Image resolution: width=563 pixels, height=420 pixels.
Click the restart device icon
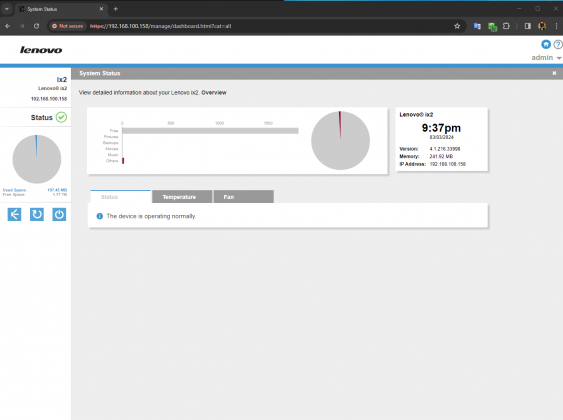point(37,215)
